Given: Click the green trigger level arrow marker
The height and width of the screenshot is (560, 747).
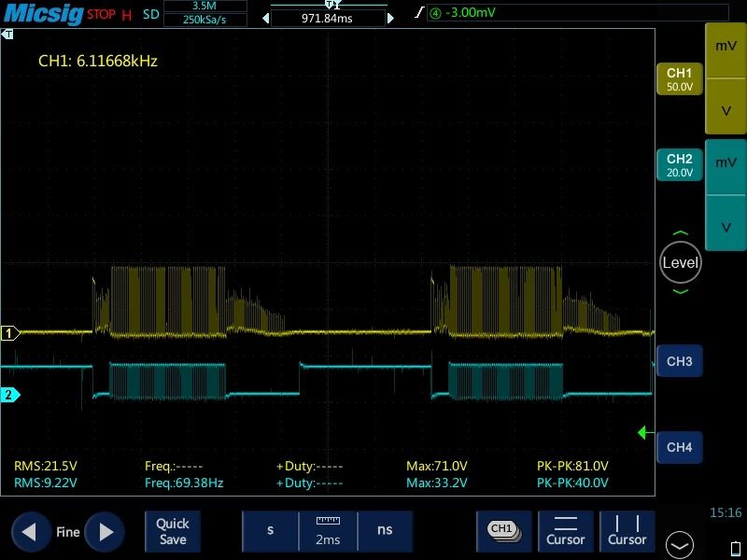Looking at the screenshot, I should 645,432.
